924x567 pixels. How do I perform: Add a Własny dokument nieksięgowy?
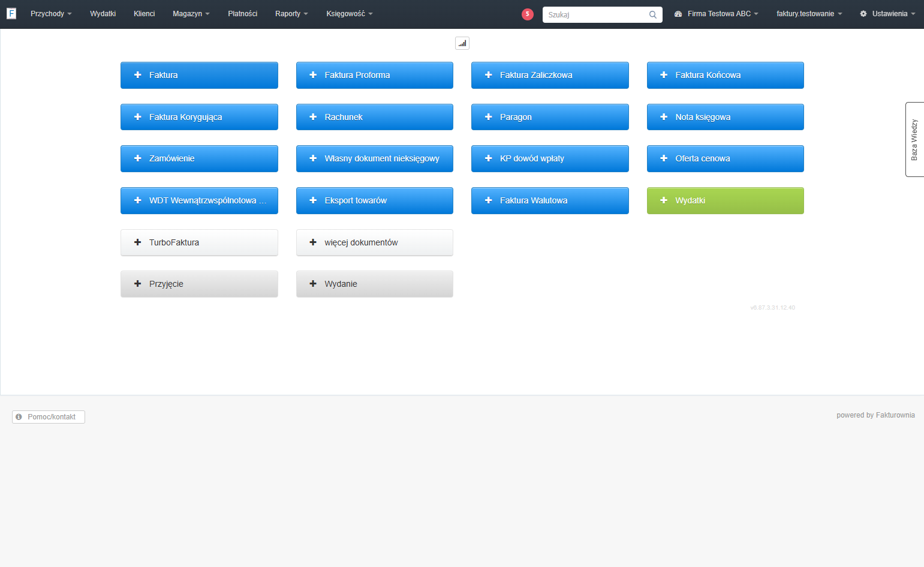[x=375, y=158]
